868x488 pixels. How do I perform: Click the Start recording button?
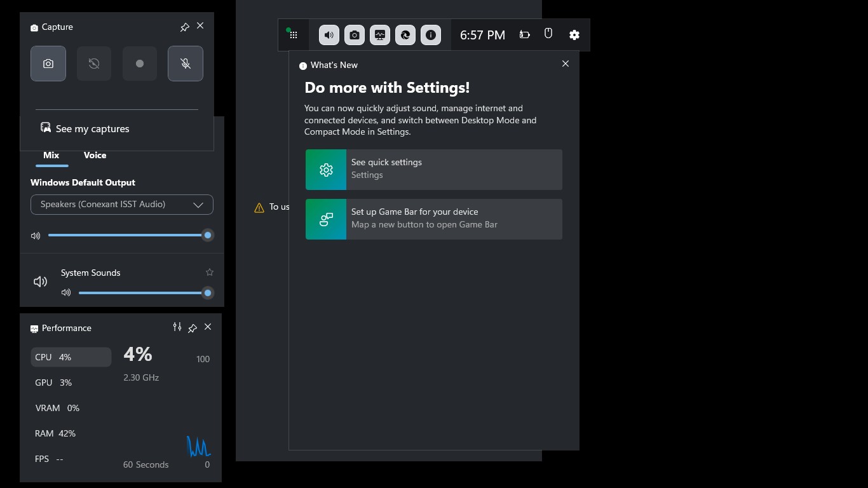pos(140,64)
